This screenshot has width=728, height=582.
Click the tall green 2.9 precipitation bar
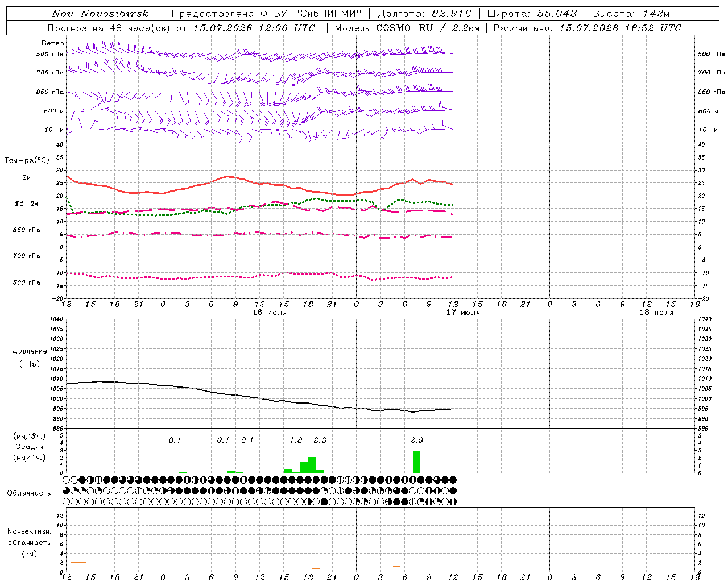click(x=416, y=462)
